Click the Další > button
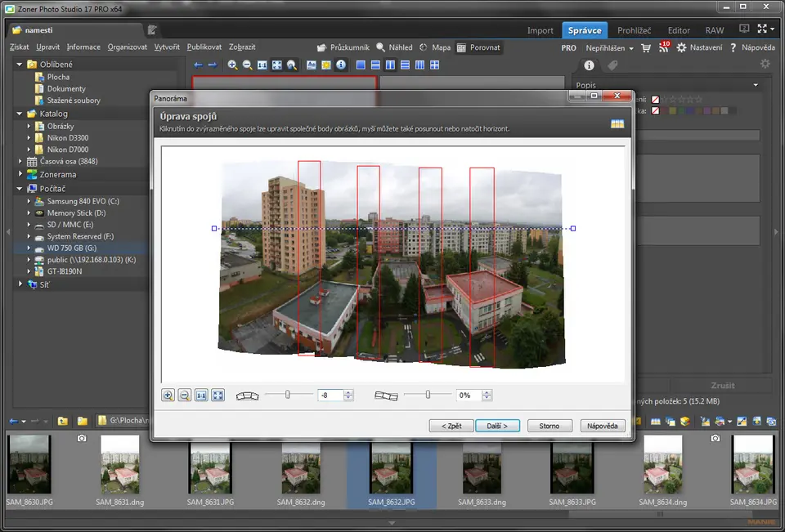This screenshot has height=532, width=785. [x=497, y=426]
